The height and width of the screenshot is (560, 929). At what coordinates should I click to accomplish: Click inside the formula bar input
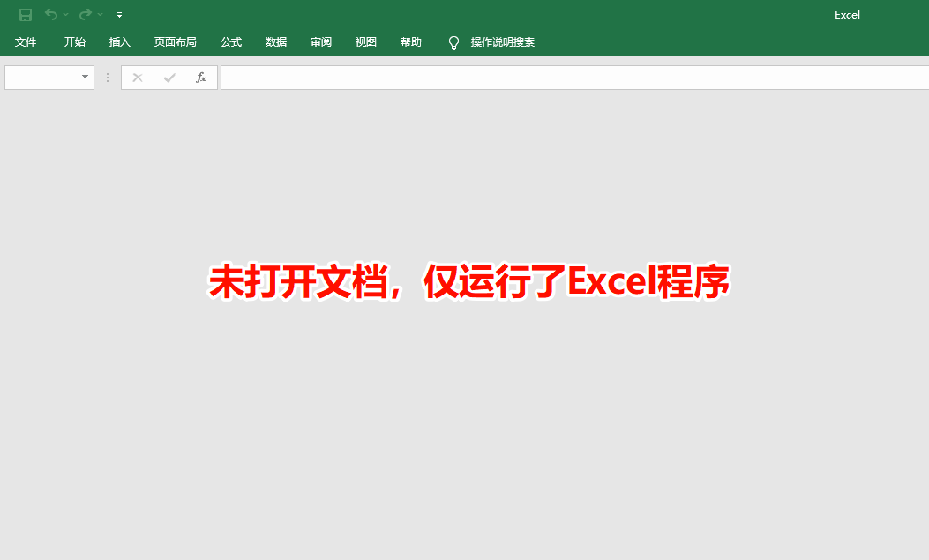[574, 78]
